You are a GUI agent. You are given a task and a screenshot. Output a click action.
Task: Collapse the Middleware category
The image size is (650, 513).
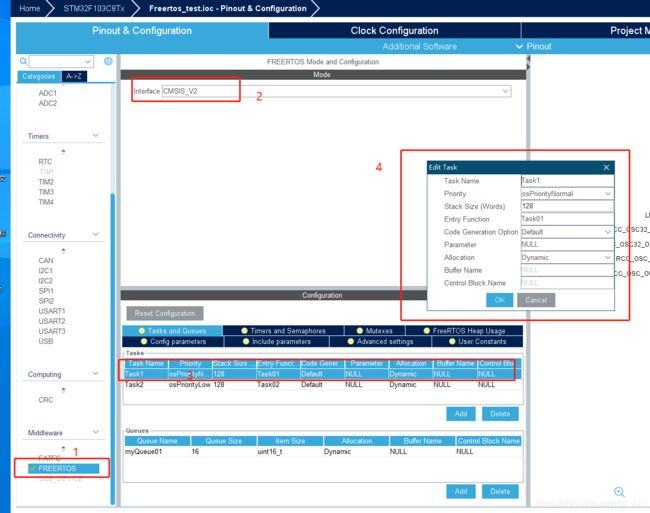96,432
